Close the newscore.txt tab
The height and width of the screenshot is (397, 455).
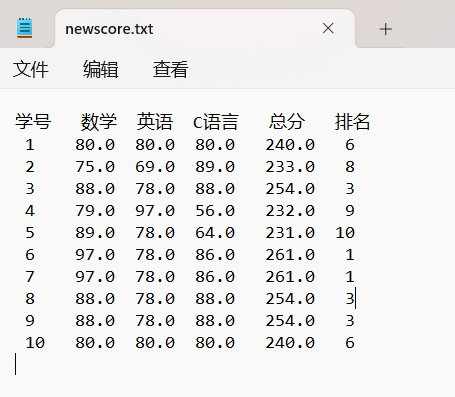click(x=328, y=28)
